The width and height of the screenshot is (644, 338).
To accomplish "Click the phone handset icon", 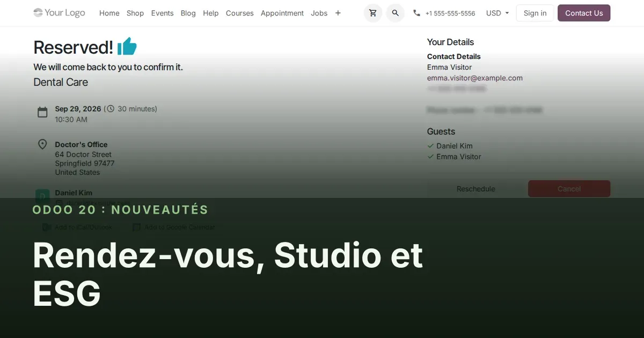I will (x=416, y=13).
